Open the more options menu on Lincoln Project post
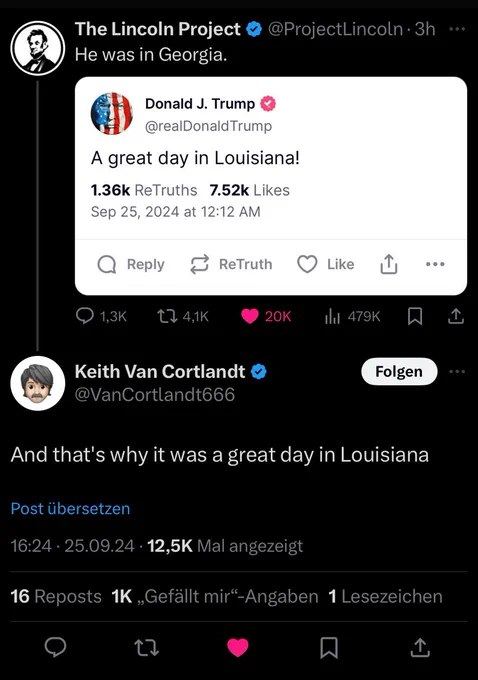Image resolution: width=478 pixels, height=680 pixels. pos(457,29)
